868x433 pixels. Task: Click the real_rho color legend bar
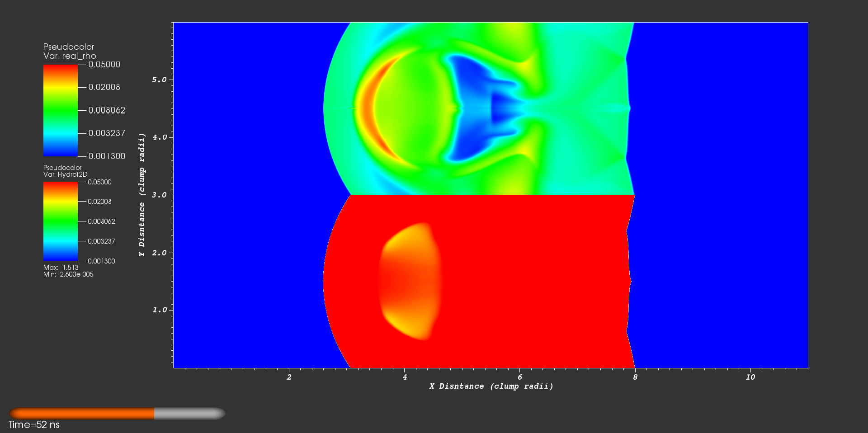pyautogui.click(x=61, y=110)
